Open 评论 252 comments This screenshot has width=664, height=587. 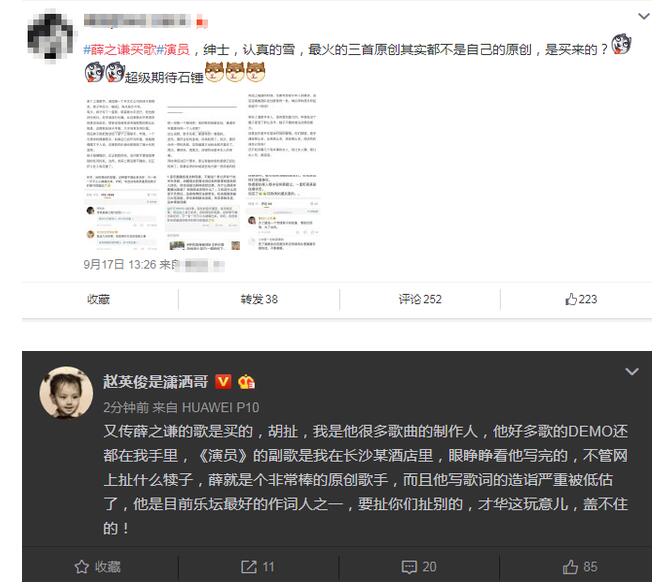click(420, 299)
